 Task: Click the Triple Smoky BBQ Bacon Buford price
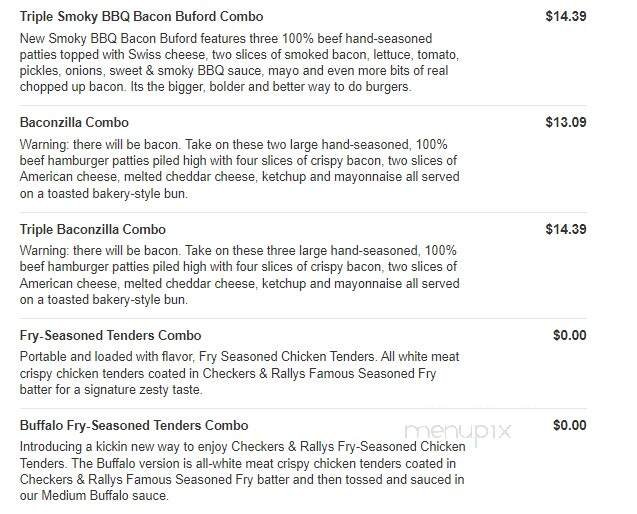click(565, 16)
